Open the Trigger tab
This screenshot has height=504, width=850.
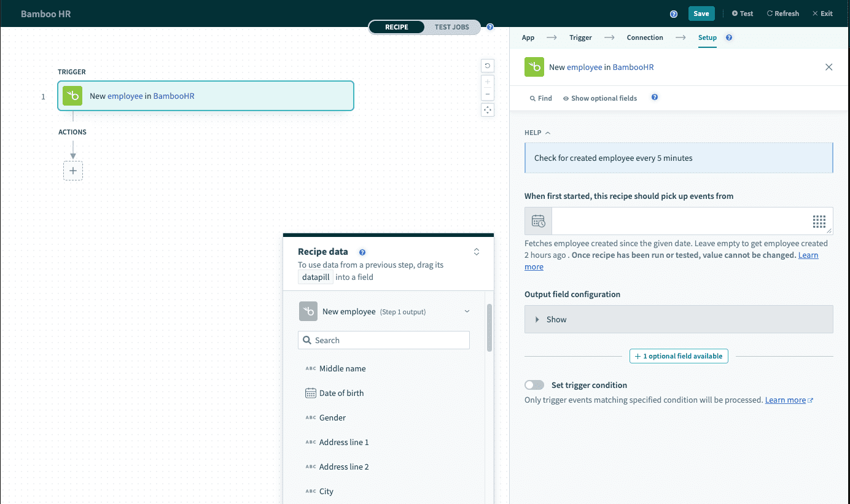580,37
